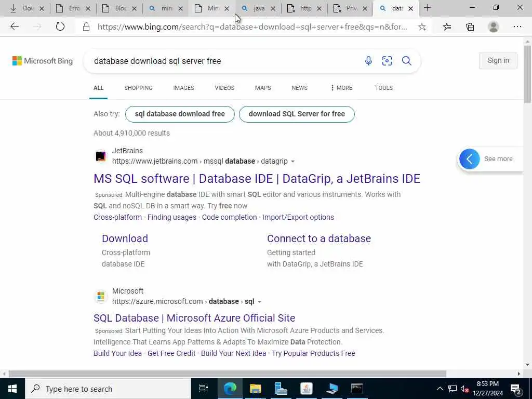Click the horizontal page scrollbar thumb
This screenshot has height=399, width=532.
click(228, 374)
